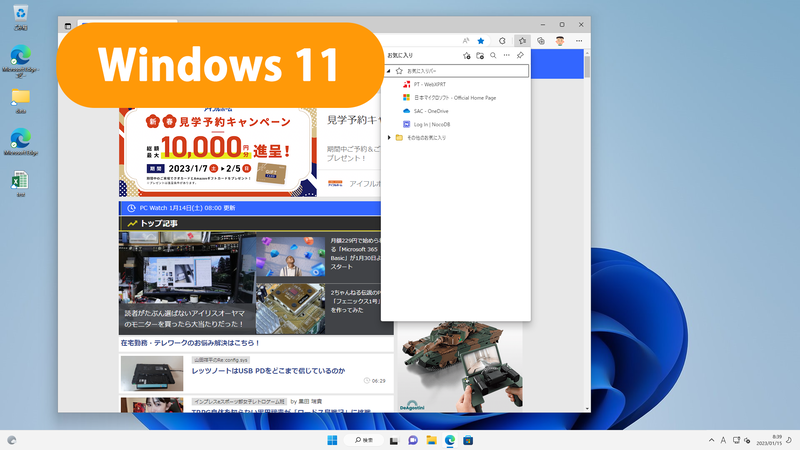The width and height of the screenshot is (800, 450).
Task: Click the page scrollbar thumb
Action: click(587, 66)
